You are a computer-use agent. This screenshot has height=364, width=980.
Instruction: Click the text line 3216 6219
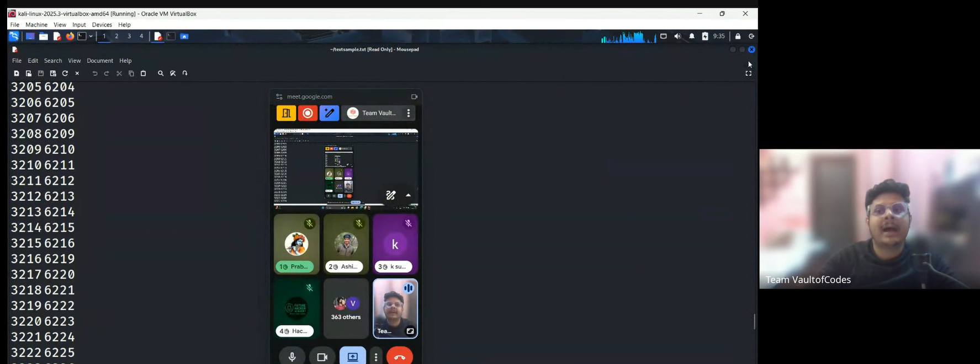coord(43,259)
